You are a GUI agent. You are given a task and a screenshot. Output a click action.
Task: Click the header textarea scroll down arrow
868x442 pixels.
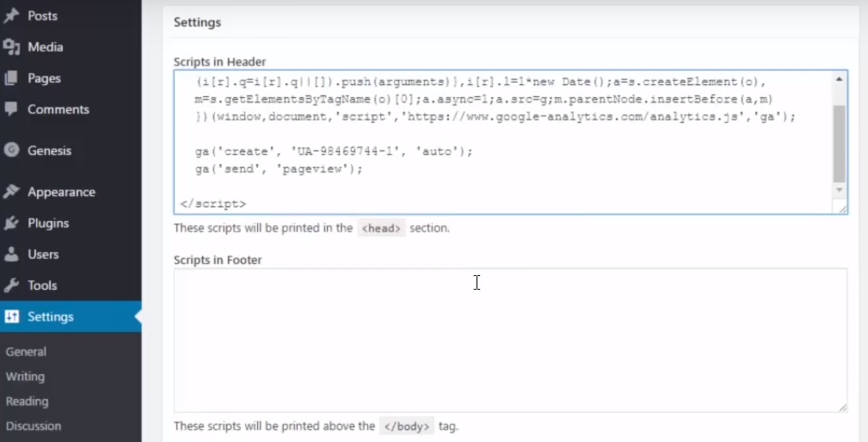pos(840,190)
